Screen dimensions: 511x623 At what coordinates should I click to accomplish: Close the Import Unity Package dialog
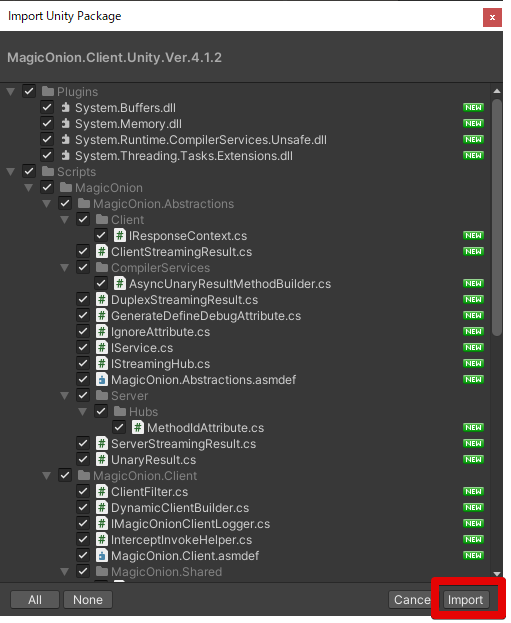[492, 17]
